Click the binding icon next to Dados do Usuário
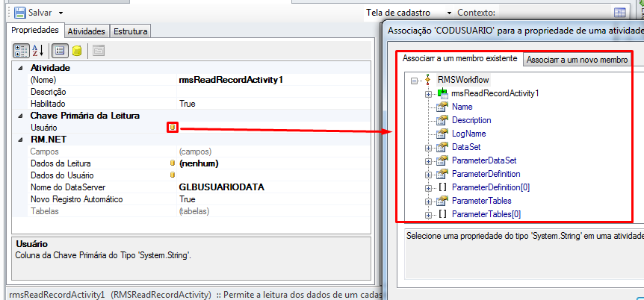 click(173, 175)
